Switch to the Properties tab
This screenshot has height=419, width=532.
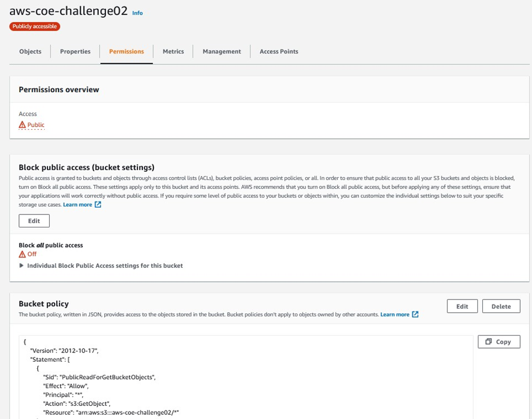coord(75,52)
